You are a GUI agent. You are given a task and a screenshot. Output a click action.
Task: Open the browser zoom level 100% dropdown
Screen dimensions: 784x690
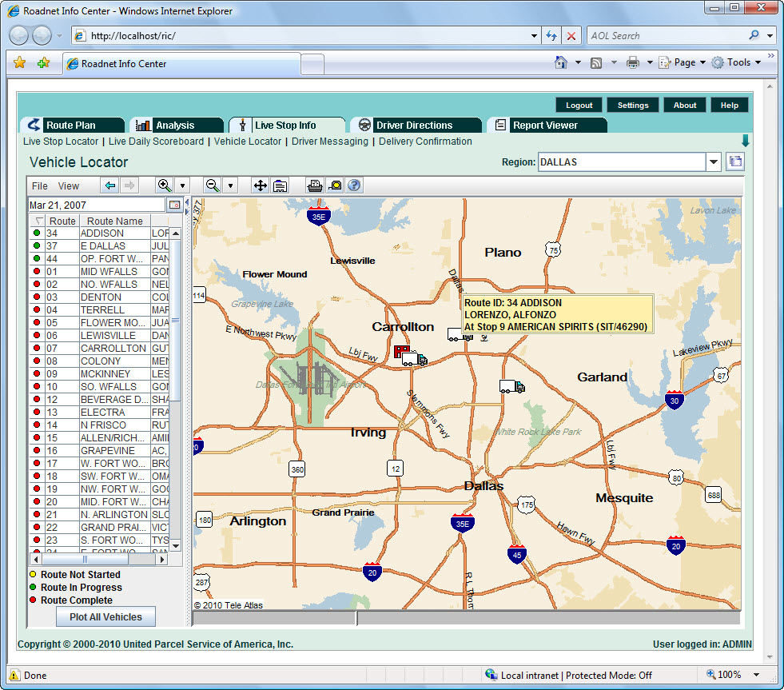757,675
